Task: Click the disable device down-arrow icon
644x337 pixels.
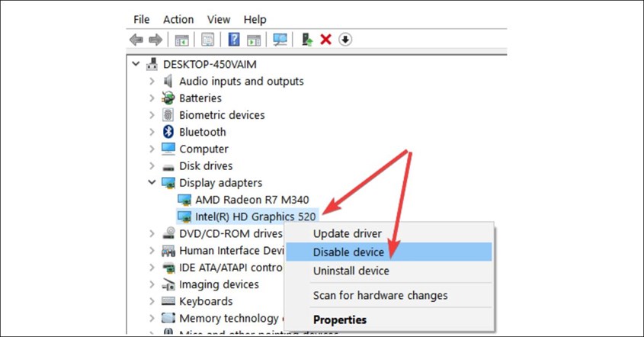Action: pyautogui.click(x=345, y=40)
